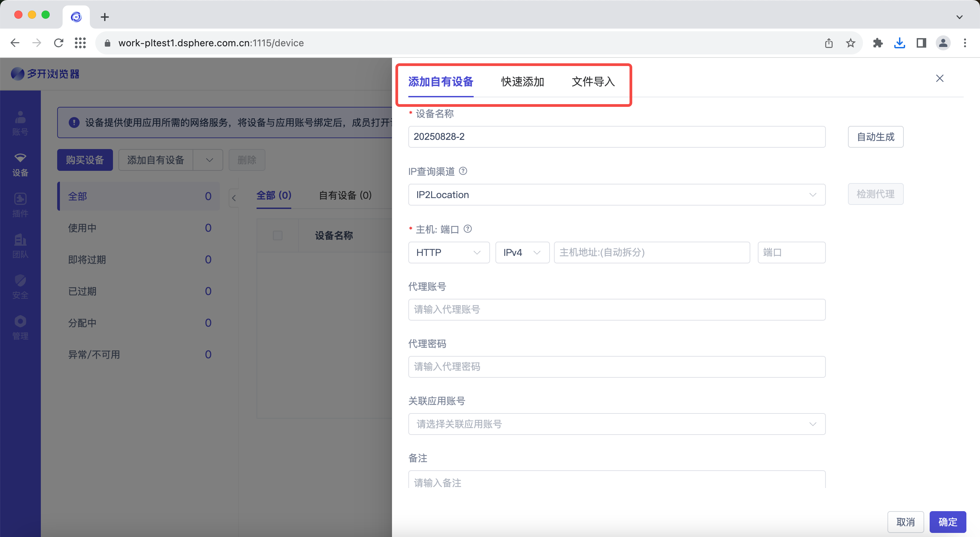Select the 即将过期 status filter
The width and height of the screenshot is (980, 537).
pos(138,259)
